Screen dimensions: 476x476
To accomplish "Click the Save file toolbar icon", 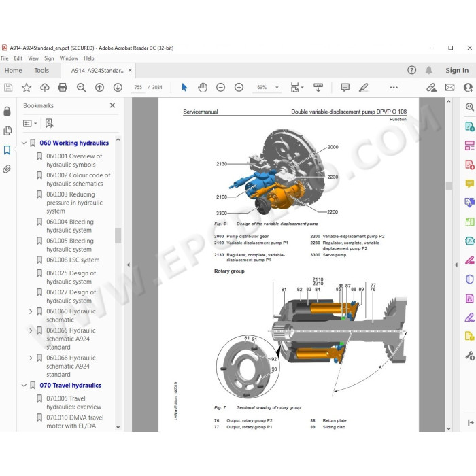I will point(8,88).
